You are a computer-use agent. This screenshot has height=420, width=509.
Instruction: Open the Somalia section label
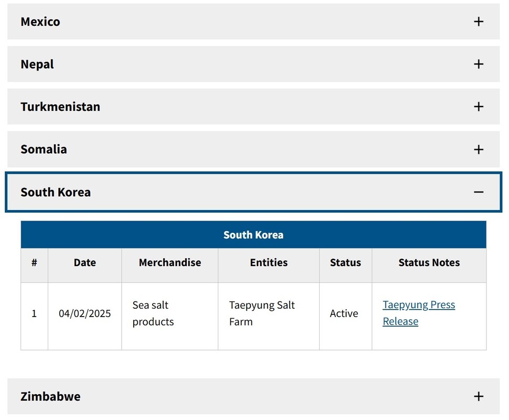click(x=44, y=149)
